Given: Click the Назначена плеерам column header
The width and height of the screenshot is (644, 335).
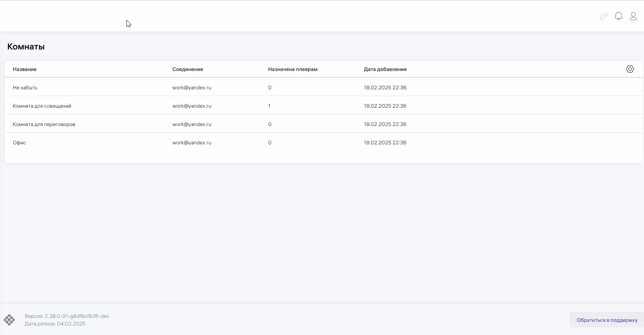Looking at the screenshot, I should 292,69.
